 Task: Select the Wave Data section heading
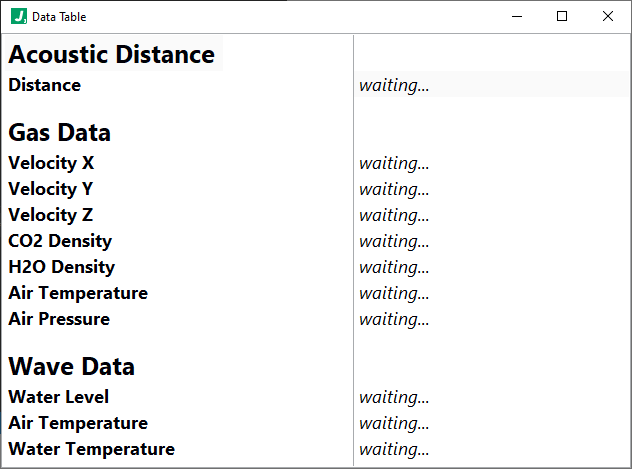pyautogui.click(x=72, y=366)
